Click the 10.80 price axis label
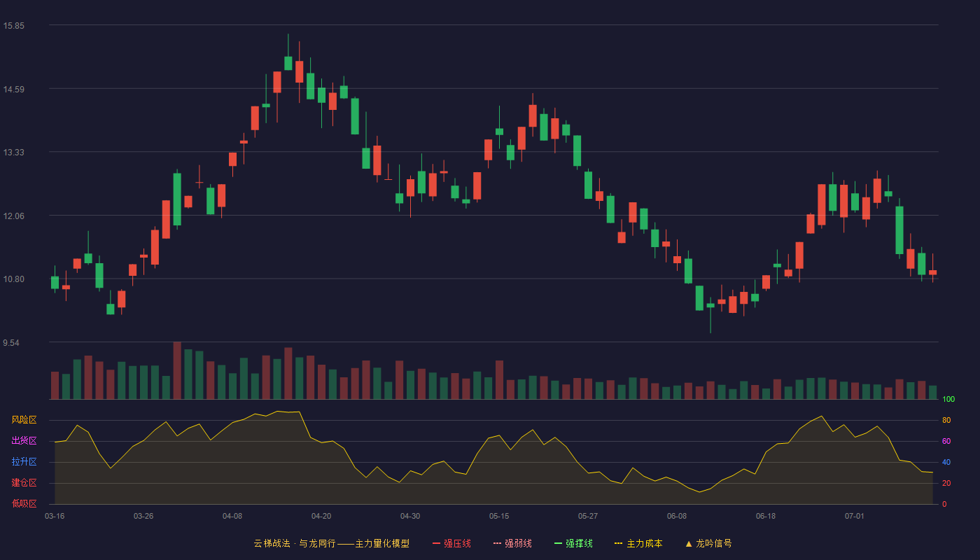 click(x=14, y=279)
